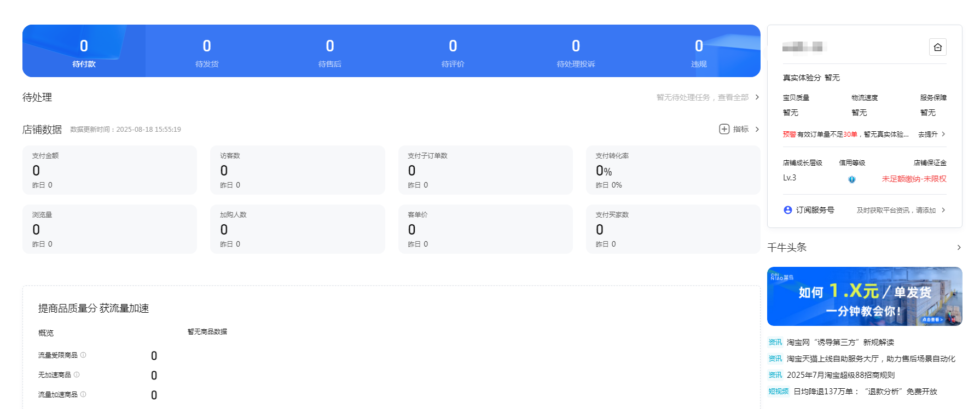Click the 物流速度 score label
The width and height of the screenshot is (980, 409).
coord(865,98)
